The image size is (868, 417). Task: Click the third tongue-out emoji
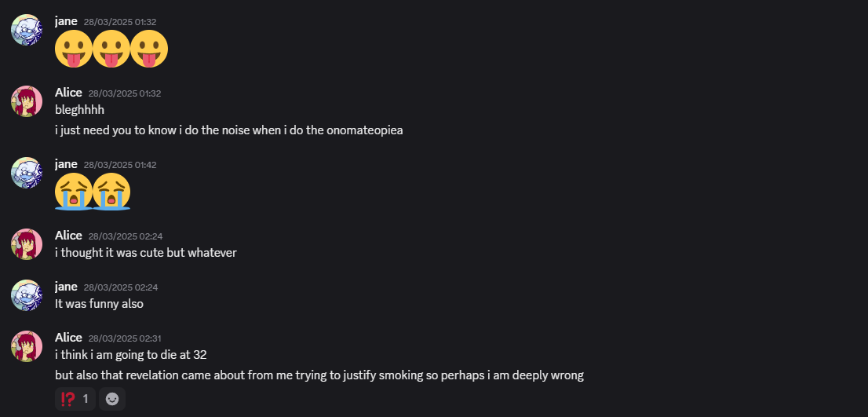pos(149,49)
